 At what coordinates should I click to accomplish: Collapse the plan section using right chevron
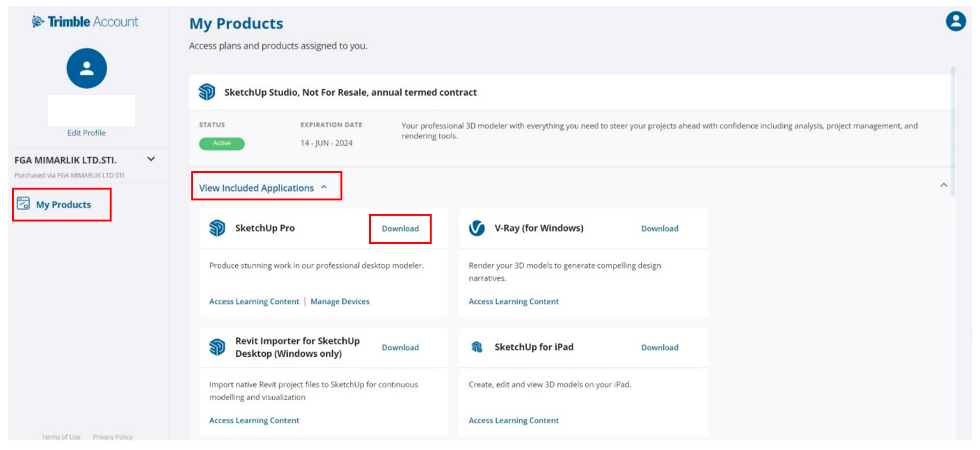(x=944, y=185)
